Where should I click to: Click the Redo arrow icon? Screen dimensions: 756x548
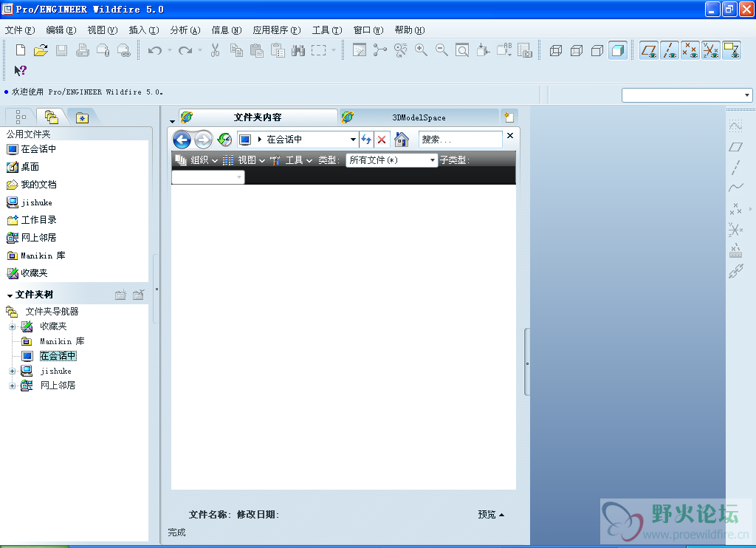[185, 50]
